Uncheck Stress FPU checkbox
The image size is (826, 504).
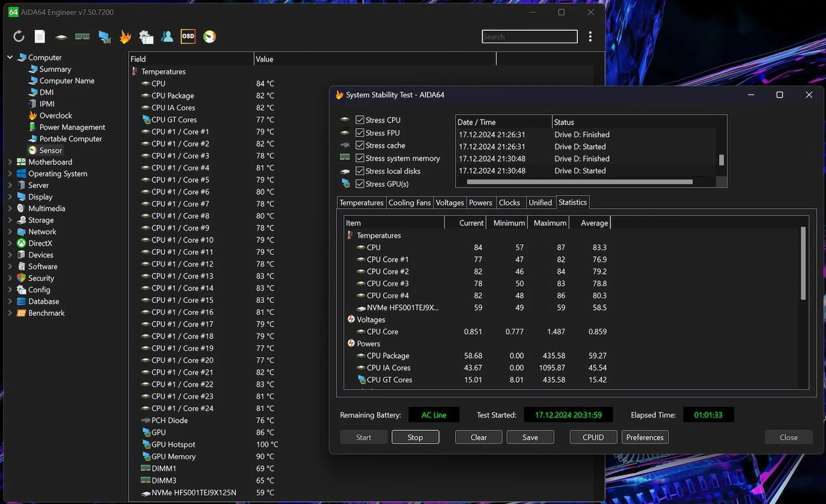click(360, 133)
